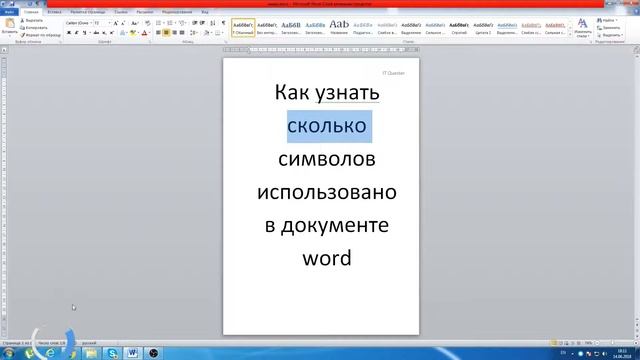Click the Find (Найти) button
Image resolution: width=640 pixels, height=360 pixels.
(x=607, y=20)
